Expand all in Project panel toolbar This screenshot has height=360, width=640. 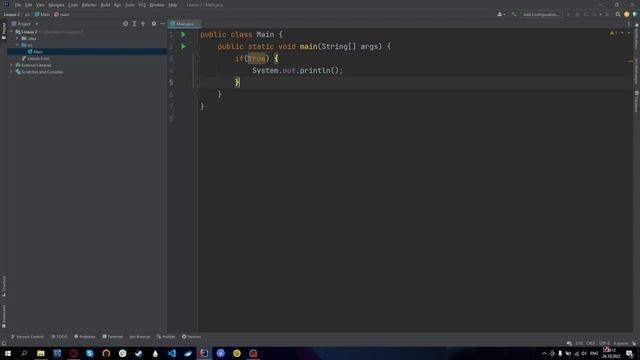pos(134,24)
